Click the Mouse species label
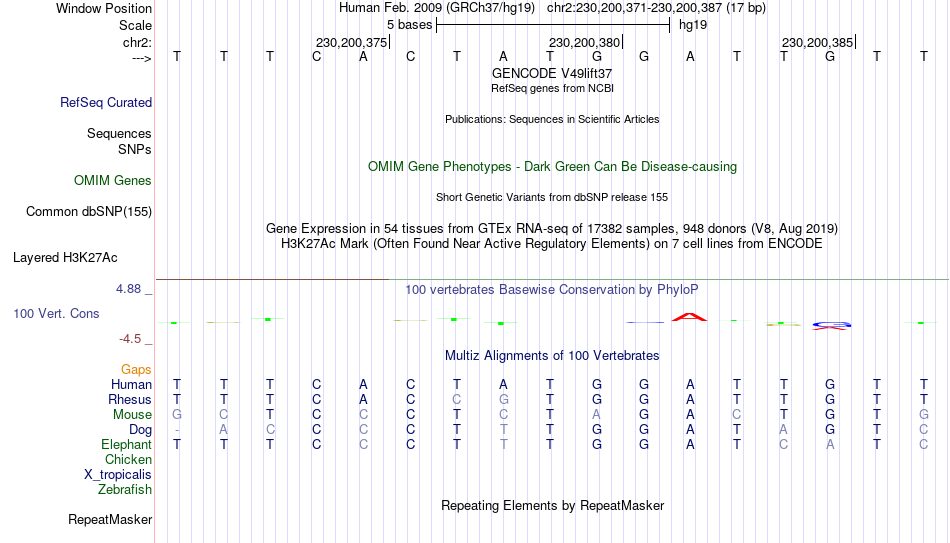The image size is (950, 543). (132, 415)
